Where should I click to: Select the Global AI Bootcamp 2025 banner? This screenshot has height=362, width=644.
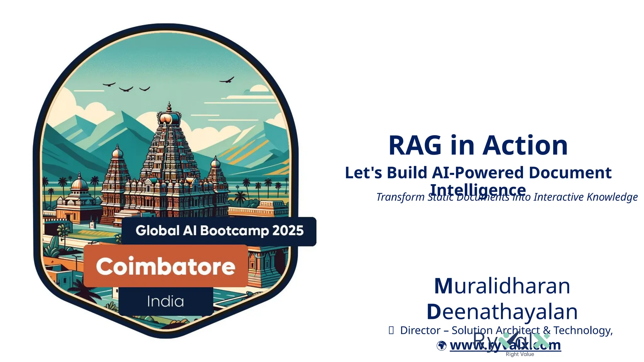[219, 231]
